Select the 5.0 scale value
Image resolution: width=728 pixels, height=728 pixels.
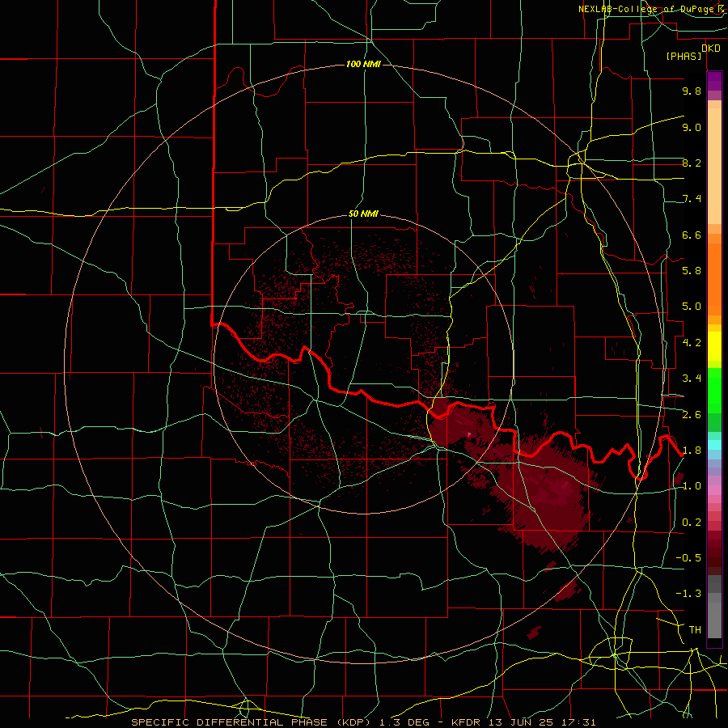coord(692,307)
